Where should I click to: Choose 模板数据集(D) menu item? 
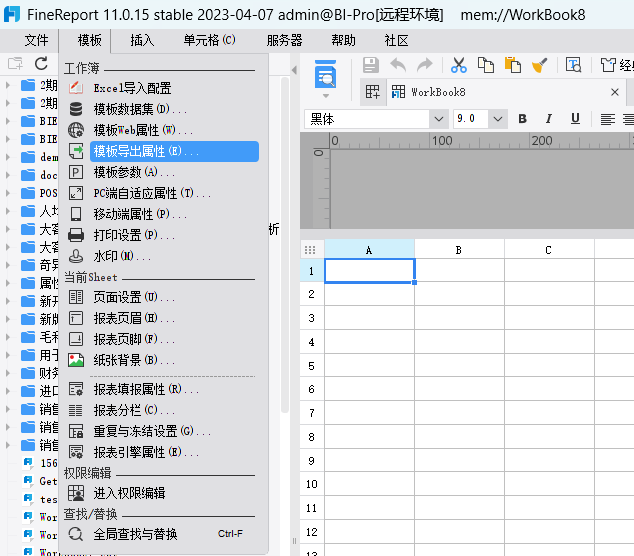[163, 109]
